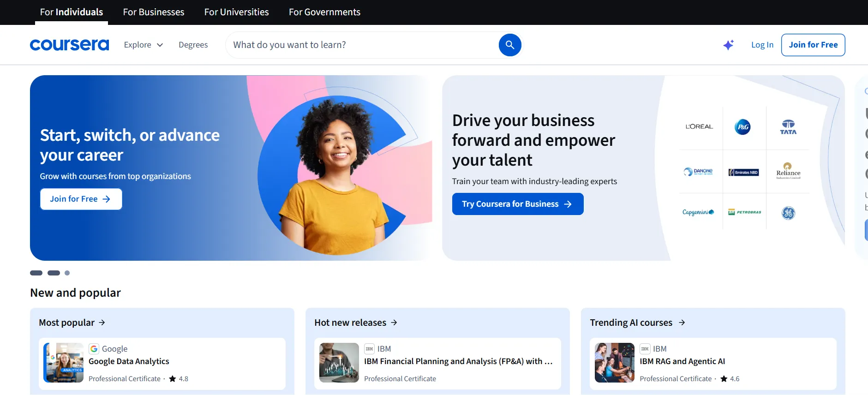Click the Log In link
This screenshot has height=395, width=868.
(762, 45)
